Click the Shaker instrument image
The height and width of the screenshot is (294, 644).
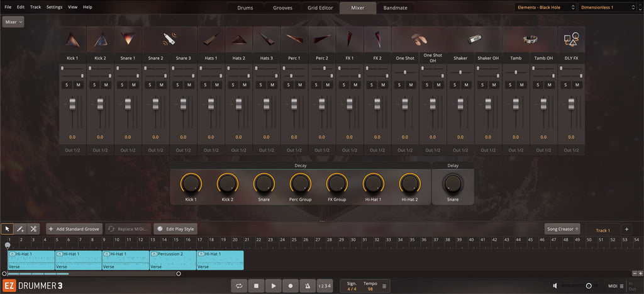pos(474,40)
